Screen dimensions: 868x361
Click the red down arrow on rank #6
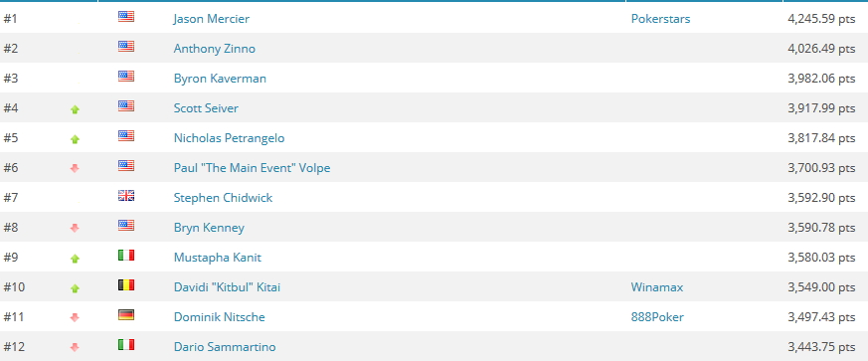pos(75,168)
